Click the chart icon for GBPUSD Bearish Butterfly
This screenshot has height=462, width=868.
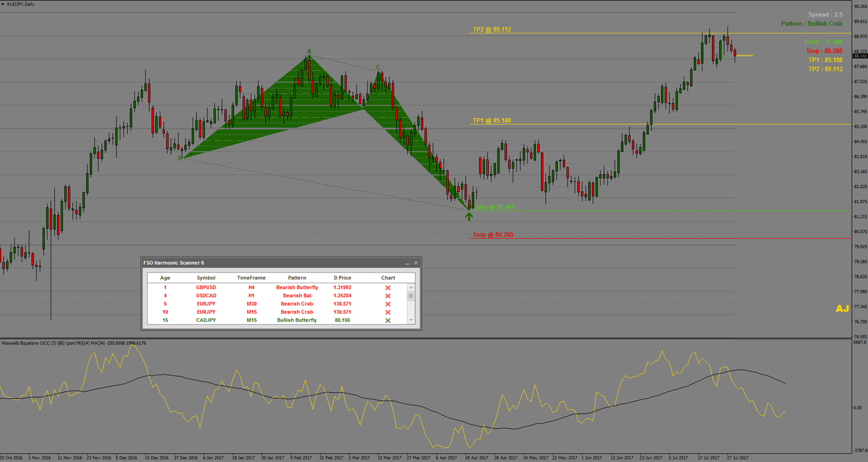pos(388,287)
